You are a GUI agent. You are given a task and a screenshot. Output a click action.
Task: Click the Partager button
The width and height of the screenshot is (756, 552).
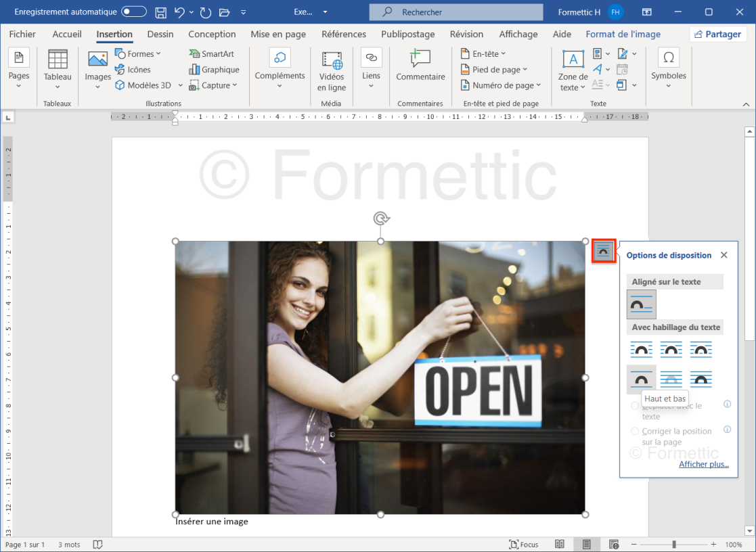[x=718, y=34]
